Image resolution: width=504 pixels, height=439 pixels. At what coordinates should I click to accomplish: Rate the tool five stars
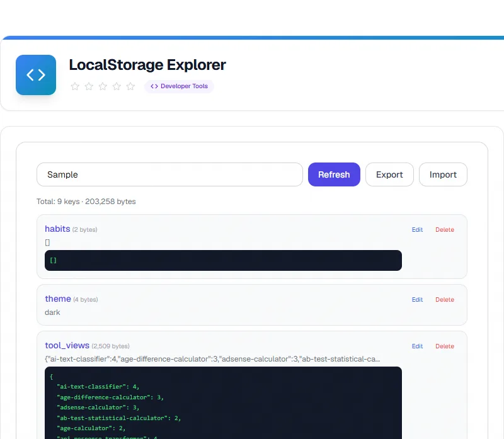point(130,86)
